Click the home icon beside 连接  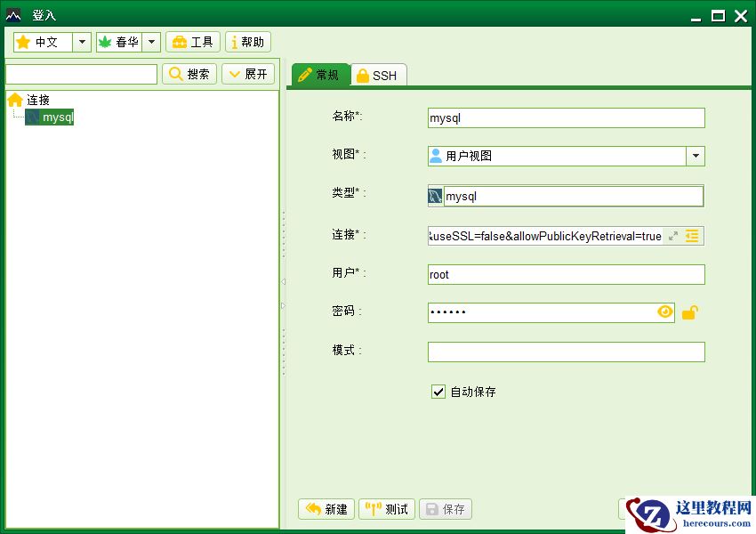pyautogui.click(x=13, y=100)
